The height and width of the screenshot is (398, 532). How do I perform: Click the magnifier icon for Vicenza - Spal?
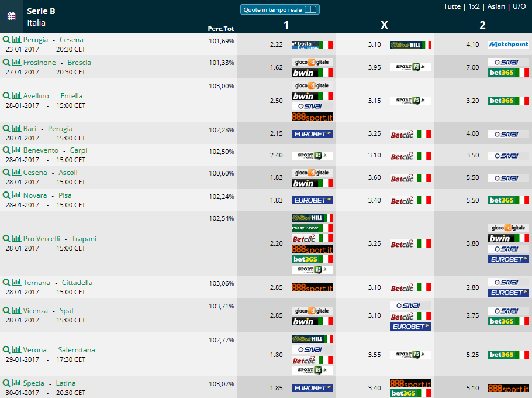click(x=6, y=310)
